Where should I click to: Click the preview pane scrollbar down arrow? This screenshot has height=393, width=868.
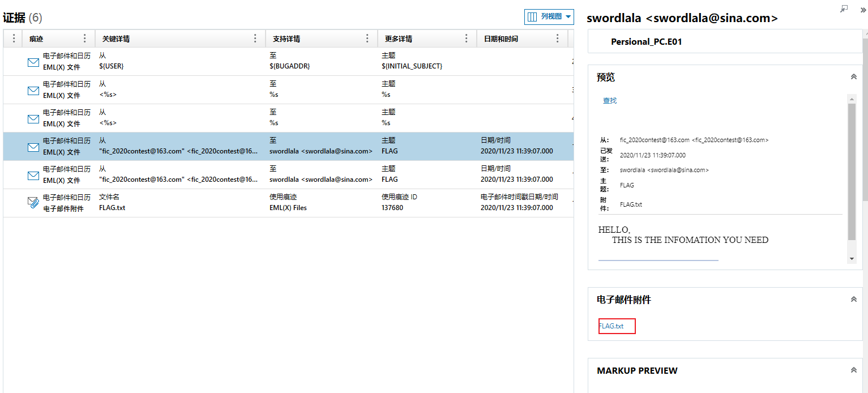[852, 259]
